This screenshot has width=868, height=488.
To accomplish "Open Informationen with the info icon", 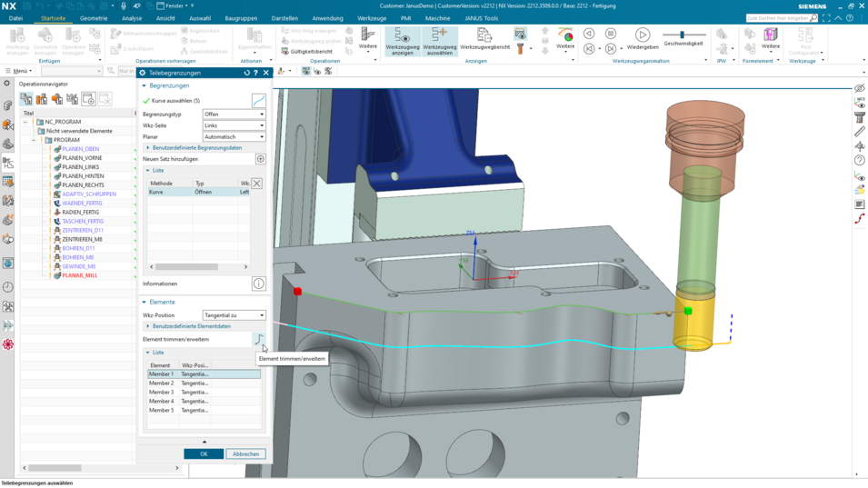I will pos(258,284).
